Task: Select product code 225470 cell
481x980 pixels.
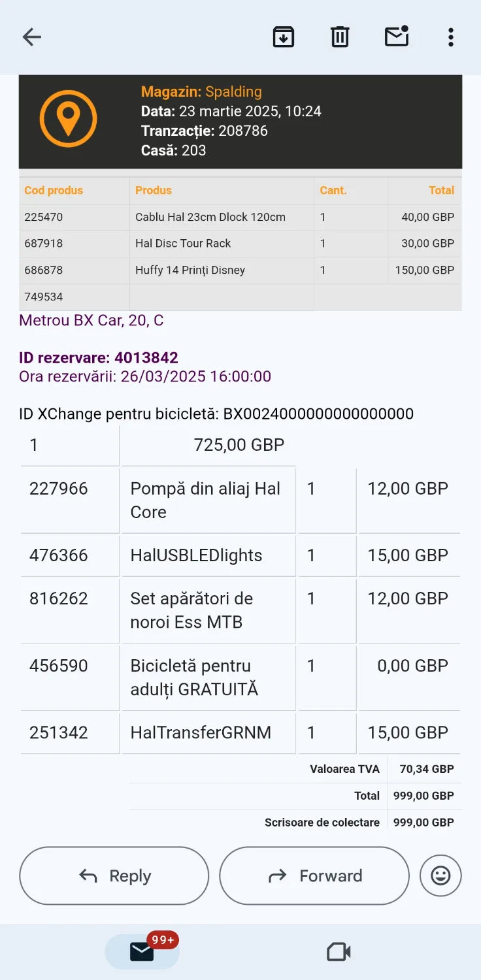Action: [75, 217]
